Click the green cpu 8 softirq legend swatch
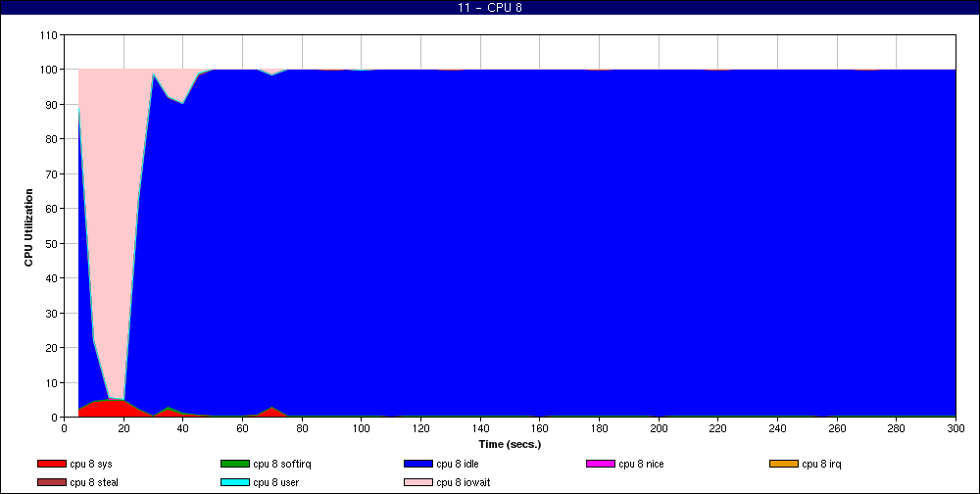This screenshot has height=494, width=980. click(235, 464)
